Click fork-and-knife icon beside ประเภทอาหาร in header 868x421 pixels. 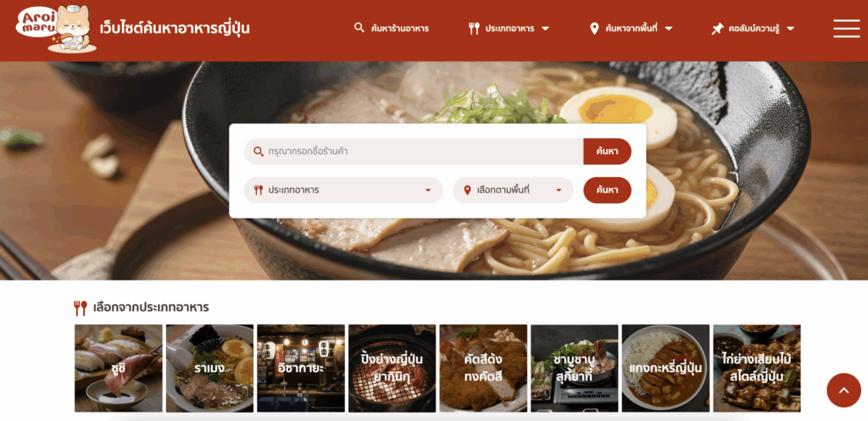pos(474,28)
